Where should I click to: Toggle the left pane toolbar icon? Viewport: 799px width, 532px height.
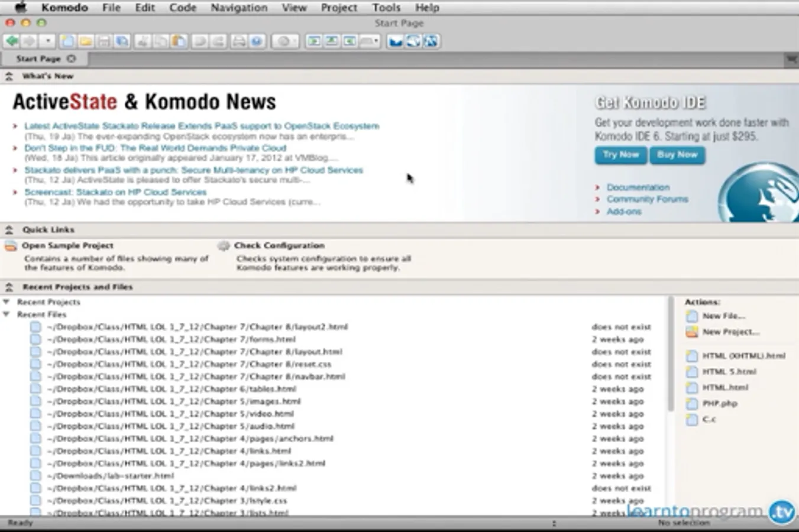[x=314, y=41]
